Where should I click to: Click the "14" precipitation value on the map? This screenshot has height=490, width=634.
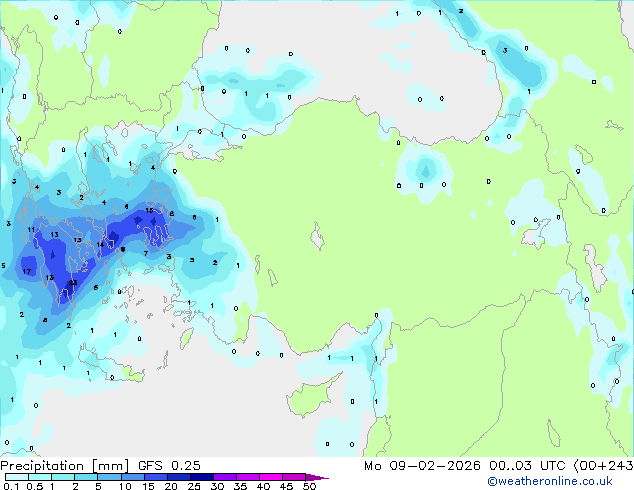point(100,244)
